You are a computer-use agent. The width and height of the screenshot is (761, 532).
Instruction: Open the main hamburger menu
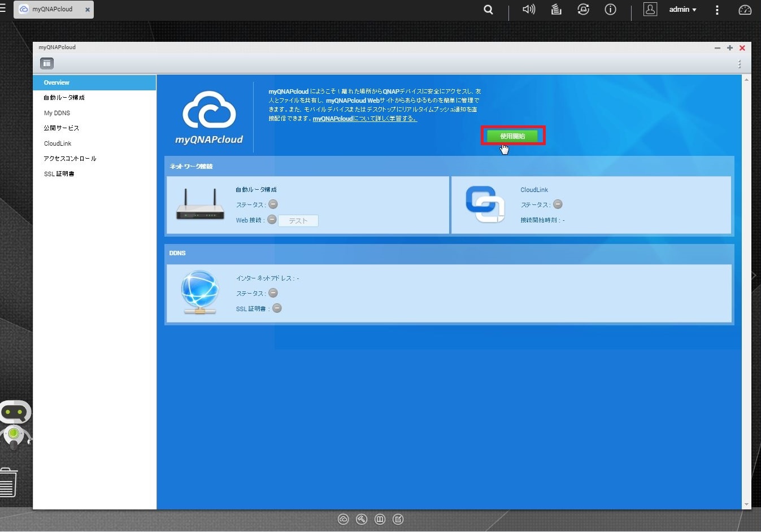(3, 8)
